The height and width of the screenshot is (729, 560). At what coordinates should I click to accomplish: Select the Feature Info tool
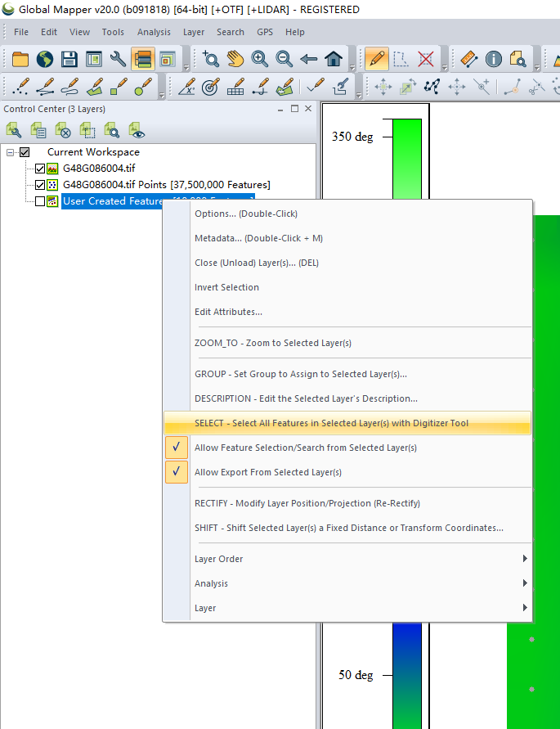[x=494, y=59]
